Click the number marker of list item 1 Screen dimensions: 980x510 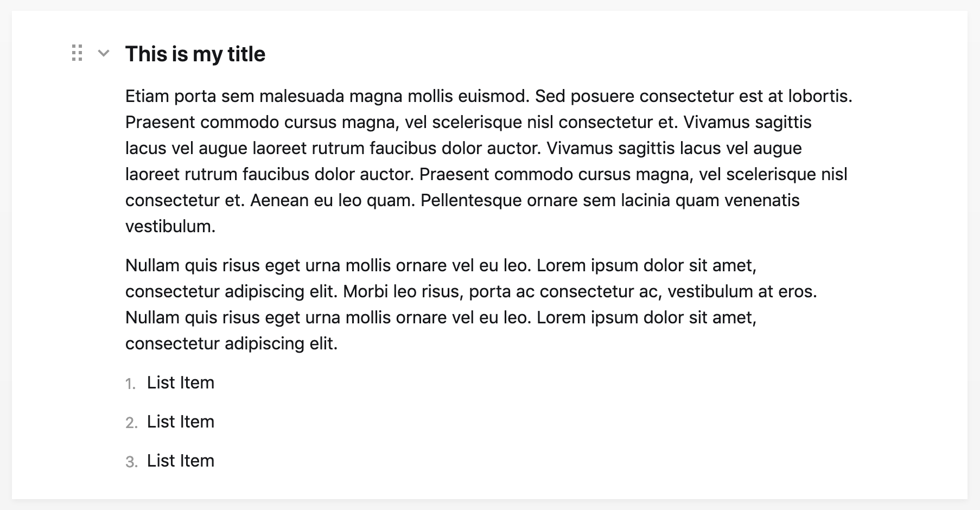(131, 383)
